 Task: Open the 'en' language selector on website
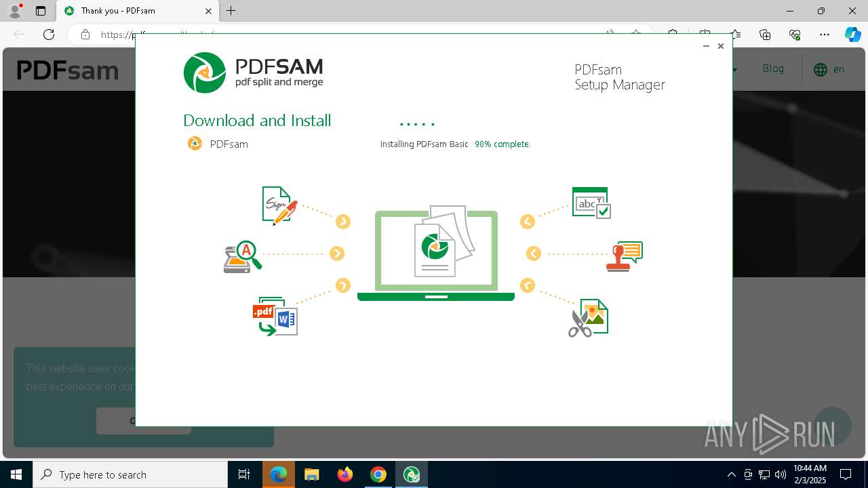(x=829, y=69)
